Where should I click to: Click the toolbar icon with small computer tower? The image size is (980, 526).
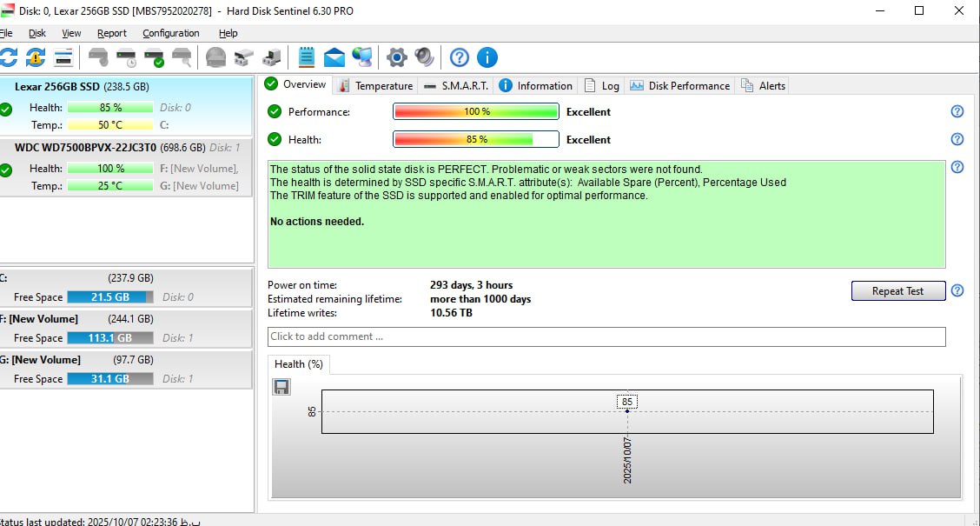[x=272, y=57]
